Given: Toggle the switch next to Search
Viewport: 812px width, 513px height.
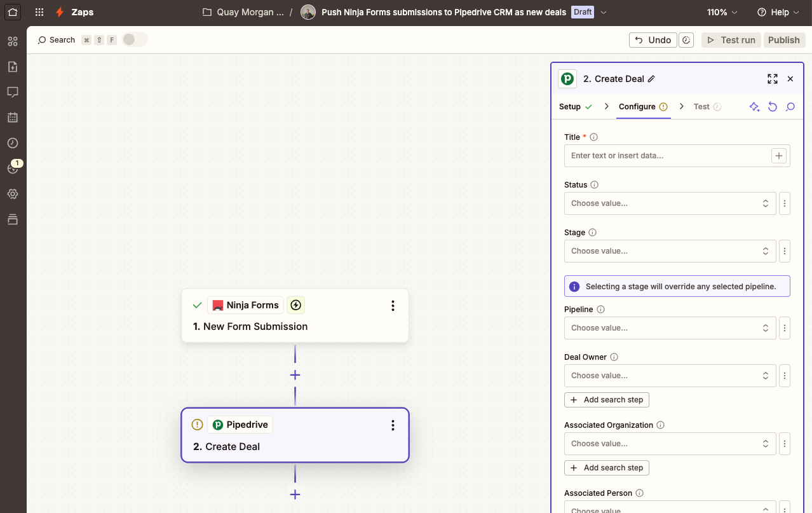Looking at the screenshot, I should [x=134, y=39].
